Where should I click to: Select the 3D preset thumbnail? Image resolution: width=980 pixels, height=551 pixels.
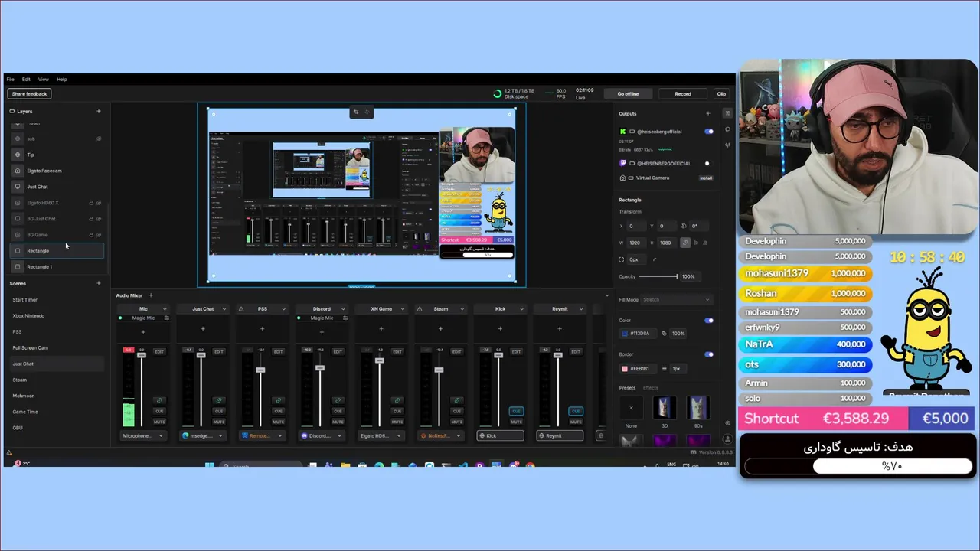(664, 407)
